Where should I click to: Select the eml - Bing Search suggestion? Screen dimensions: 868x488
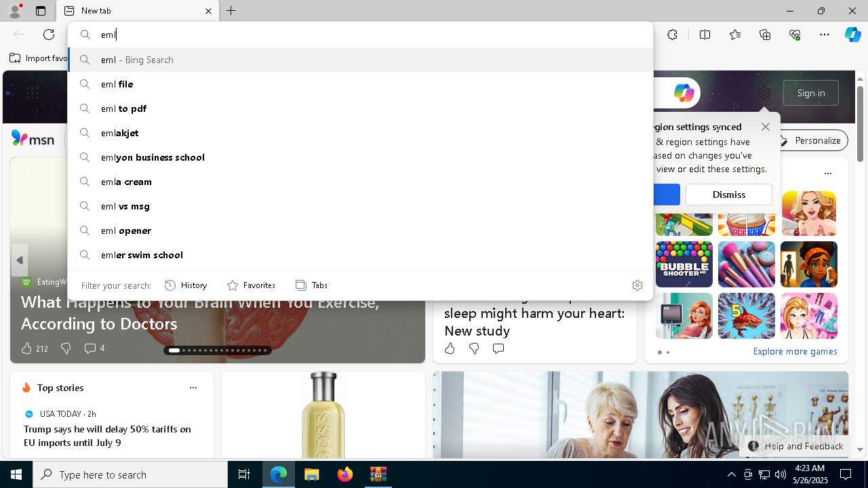[x=360, y=60]
